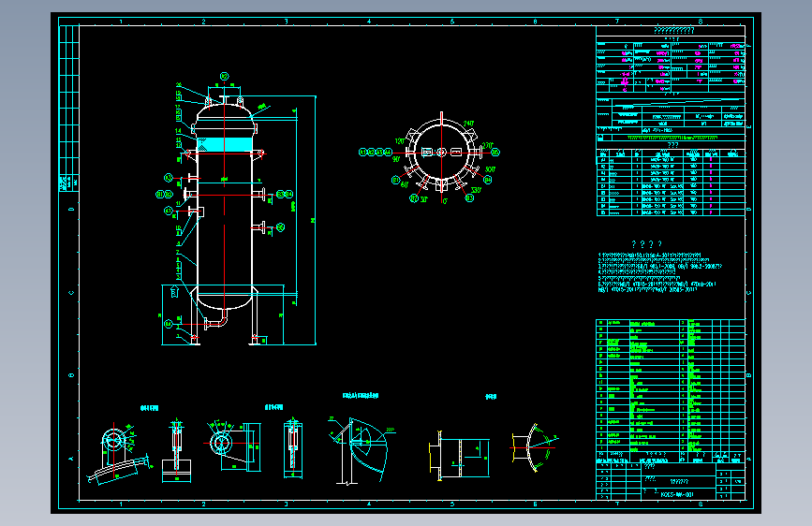Select the lifting lug detail at bottom left
The image size is (812, 526).
[x=119, y=453]
